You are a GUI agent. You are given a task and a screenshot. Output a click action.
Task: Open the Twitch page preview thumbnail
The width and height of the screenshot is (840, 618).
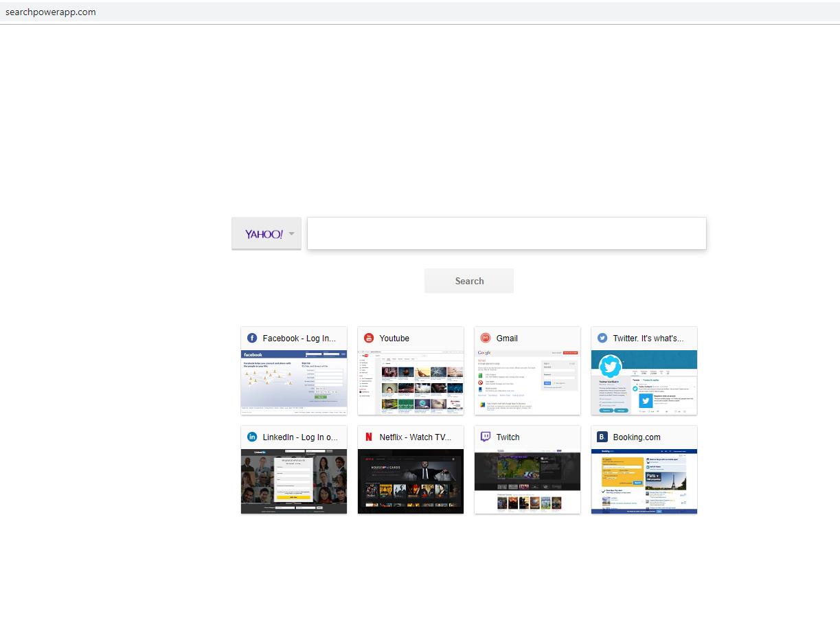(x=527, y=481)
